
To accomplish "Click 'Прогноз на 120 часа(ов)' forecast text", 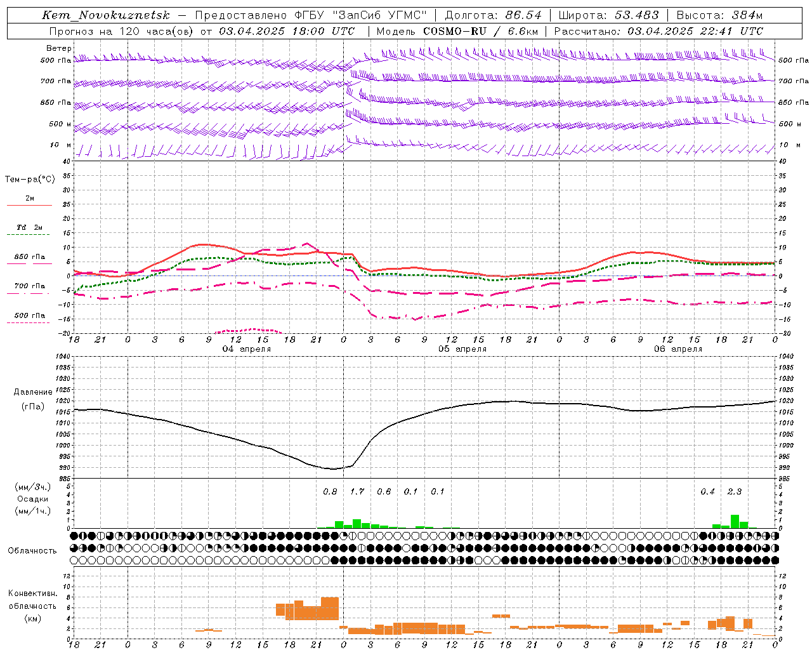I will [122, 31].
